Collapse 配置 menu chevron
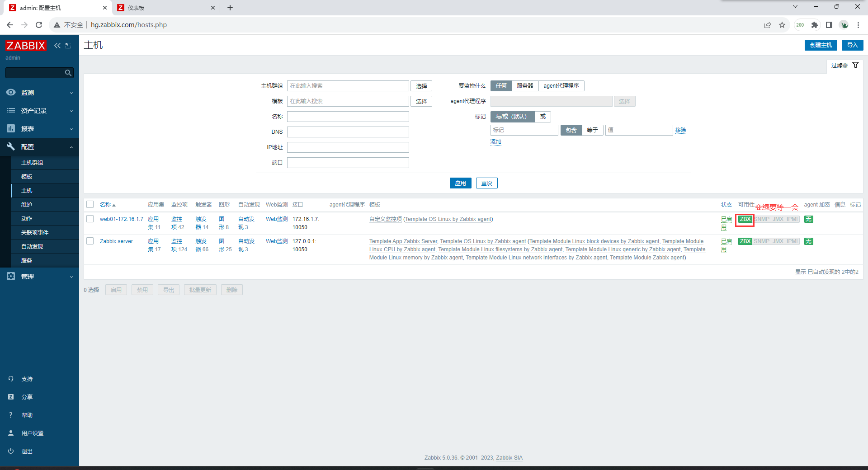Screen dimensions: 868x470 [71, 147]
